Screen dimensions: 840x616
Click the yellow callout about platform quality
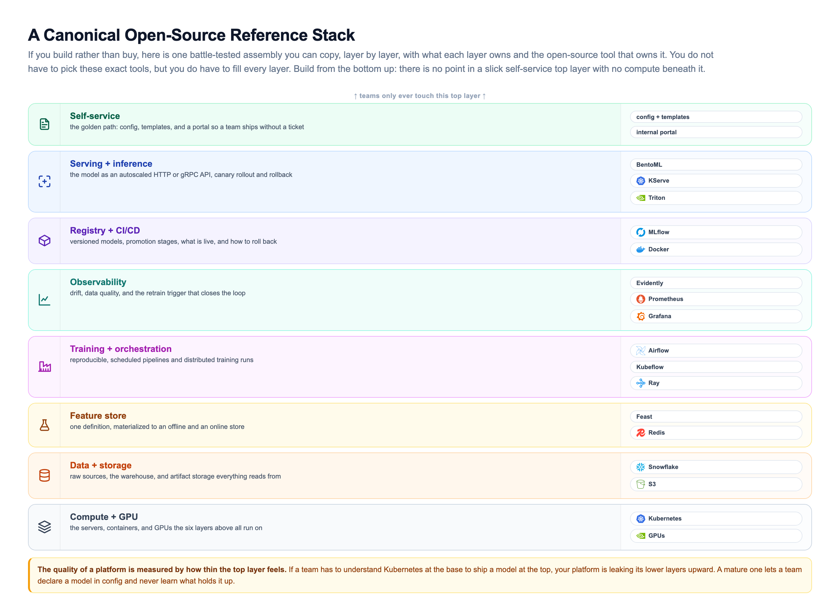(420, 575)
